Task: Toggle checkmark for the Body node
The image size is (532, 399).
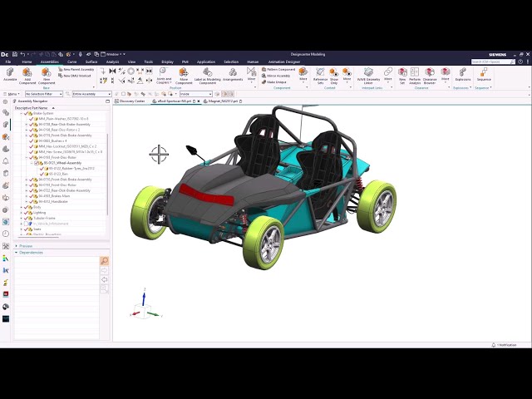Action: [x=26, y=207]
